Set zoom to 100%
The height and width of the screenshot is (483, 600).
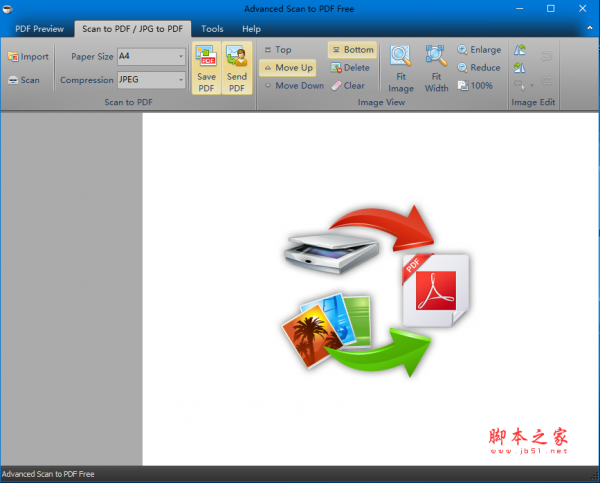pos(475,86)
